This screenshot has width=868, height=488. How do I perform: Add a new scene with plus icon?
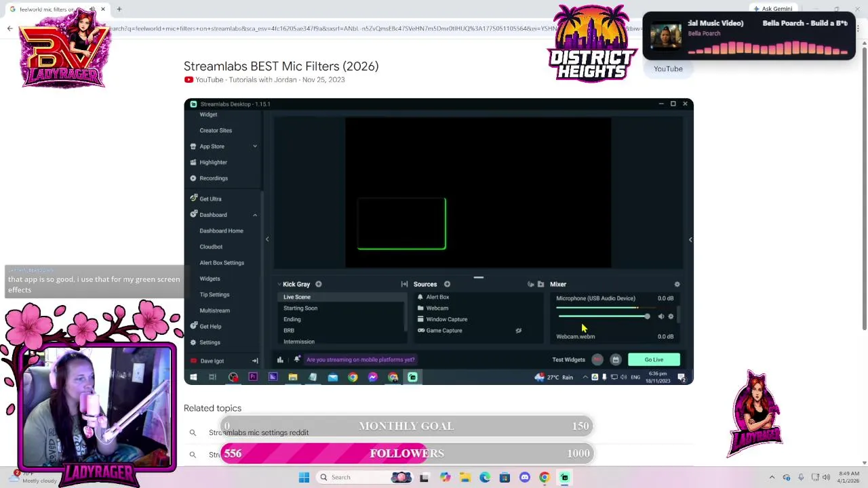(x=318, y=284)
